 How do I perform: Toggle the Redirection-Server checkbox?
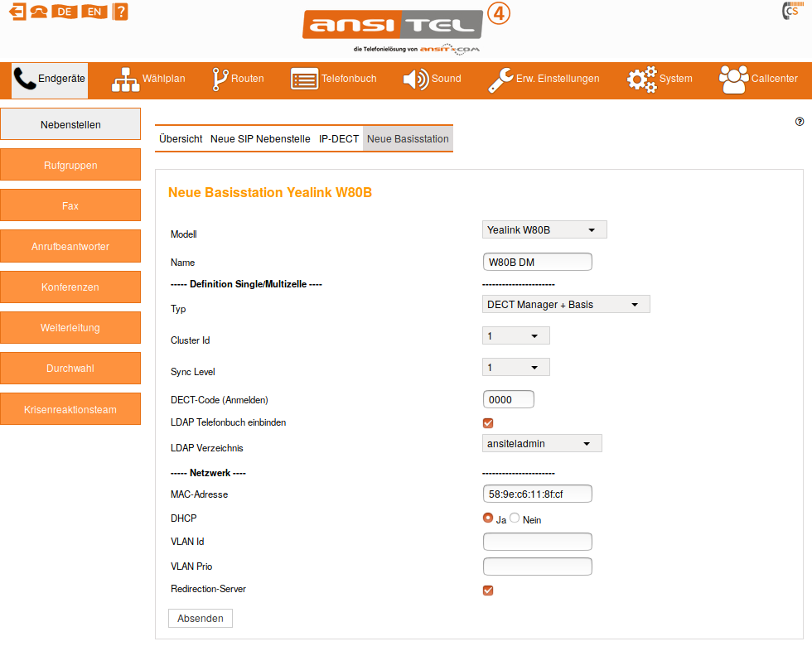(x=488, y=591)
